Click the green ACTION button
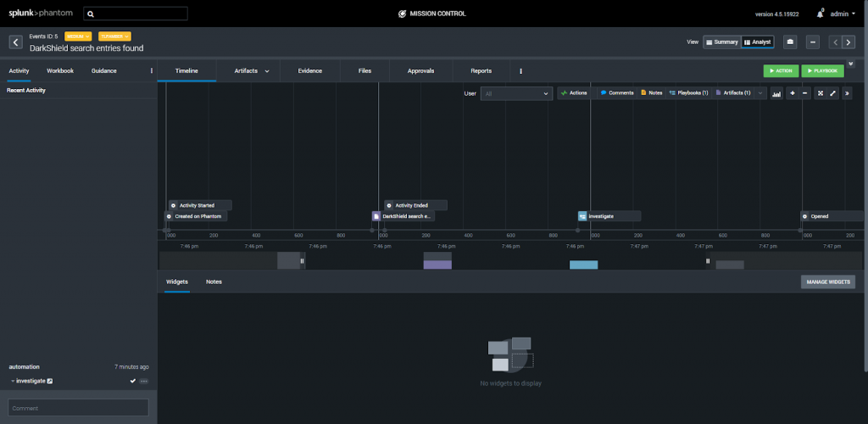 (x=781, y=71)
